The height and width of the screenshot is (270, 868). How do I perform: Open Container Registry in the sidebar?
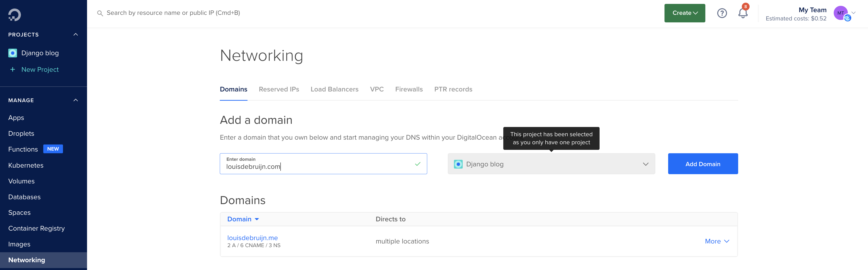36,229
